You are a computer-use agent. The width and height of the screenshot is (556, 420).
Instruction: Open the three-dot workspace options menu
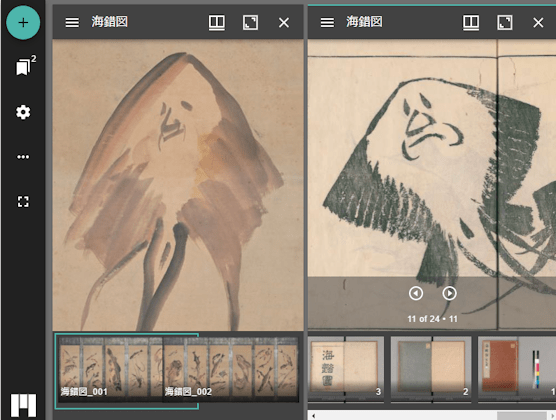click(23, 157)
